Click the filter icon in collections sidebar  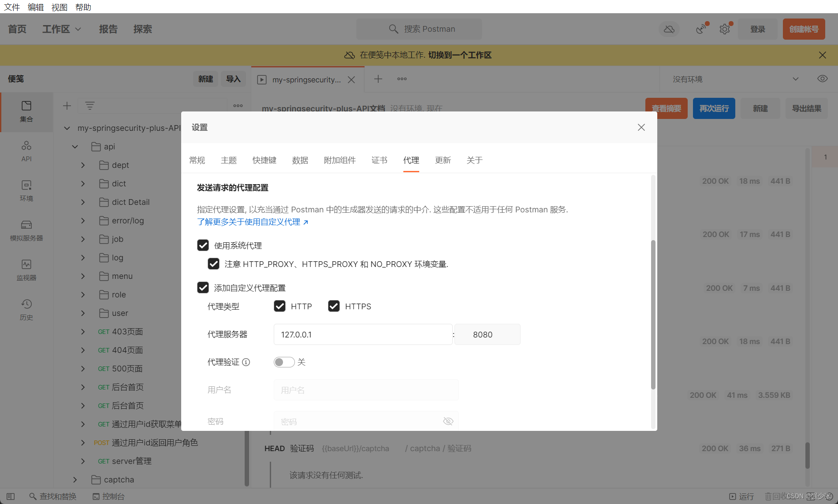(x=90, y=106)
